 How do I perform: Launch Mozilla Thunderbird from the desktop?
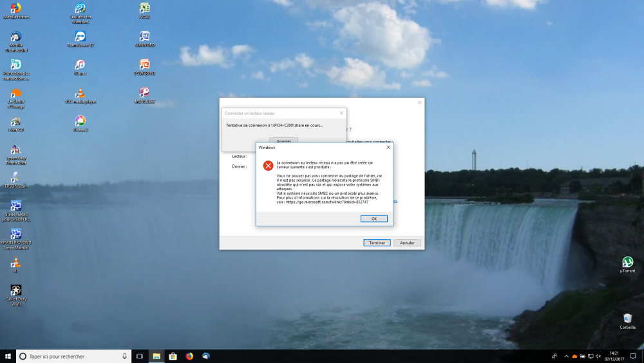click(16, 41)
